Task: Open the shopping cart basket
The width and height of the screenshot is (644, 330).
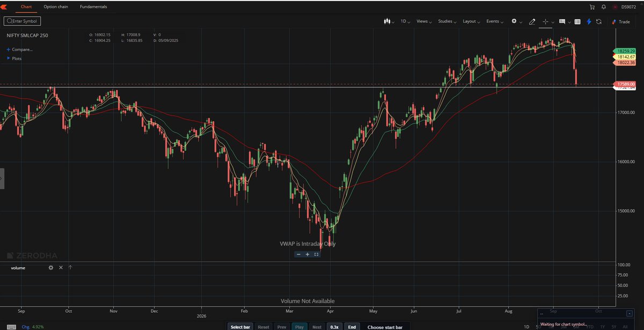Action: coord(592,7)
